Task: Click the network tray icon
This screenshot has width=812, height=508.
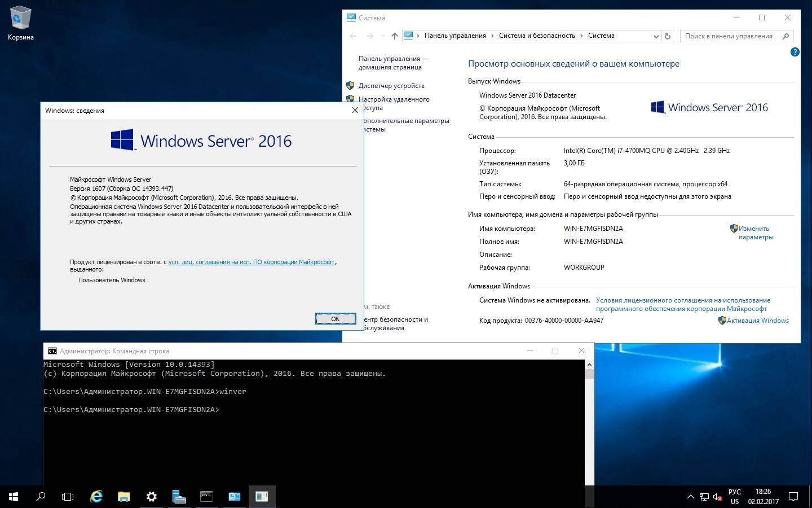Action: pos(704,497)
